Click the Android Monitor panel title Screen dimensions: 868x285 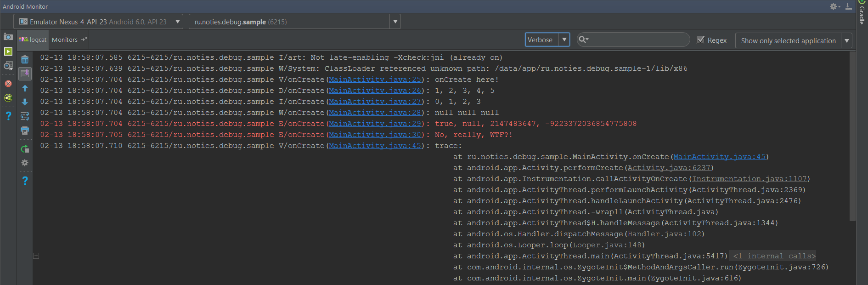[25, 6]
